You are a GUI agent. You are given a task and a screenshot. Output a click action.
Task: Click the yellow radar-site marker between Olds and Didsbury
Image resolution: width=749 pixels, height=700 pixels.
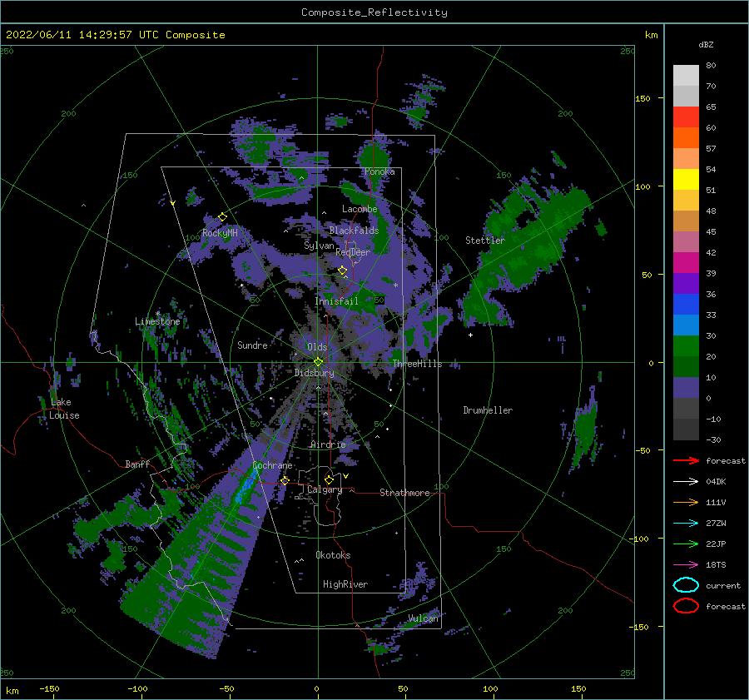point(318,362)
